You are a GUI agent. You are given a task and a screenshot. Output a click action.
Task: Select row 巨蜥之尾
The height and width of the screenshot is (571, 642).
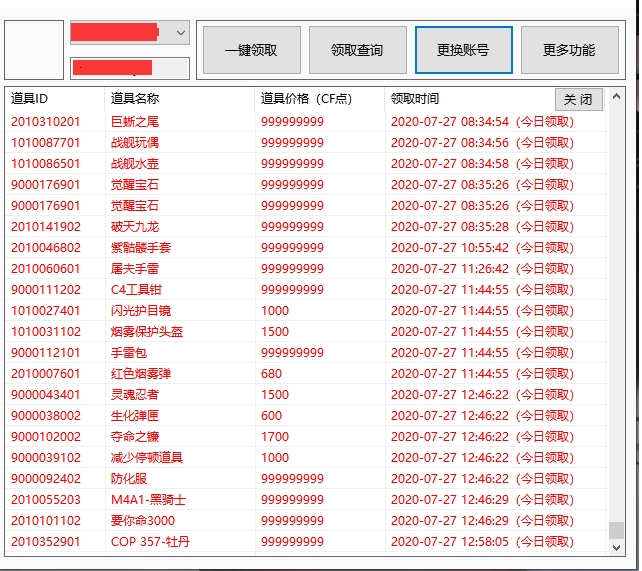click(305, 122)
